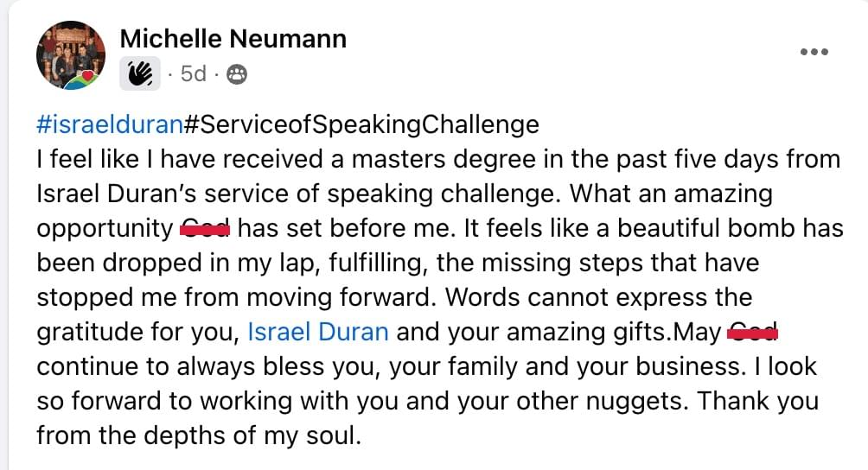The height and width of the screenshot is (470, 868).
Task: Open the #israelduran hashtag
Action: pyautogui.click(x=110, y=124)
